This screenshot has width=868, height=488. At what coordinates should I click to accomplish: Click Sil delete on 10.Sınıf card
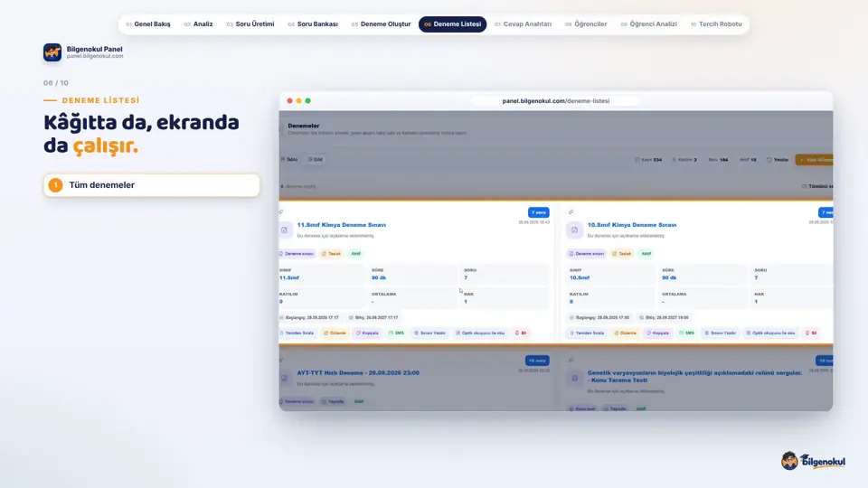(x=811, y=333)
